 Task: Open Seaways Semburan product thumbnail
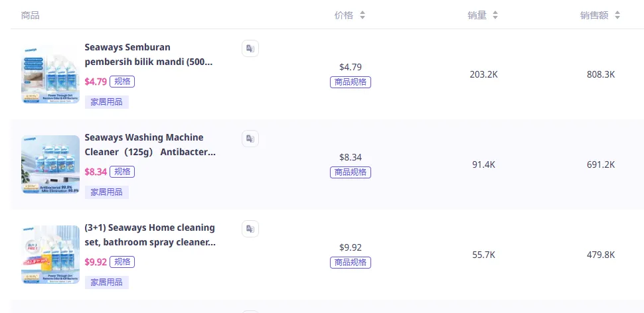(50, 74)
